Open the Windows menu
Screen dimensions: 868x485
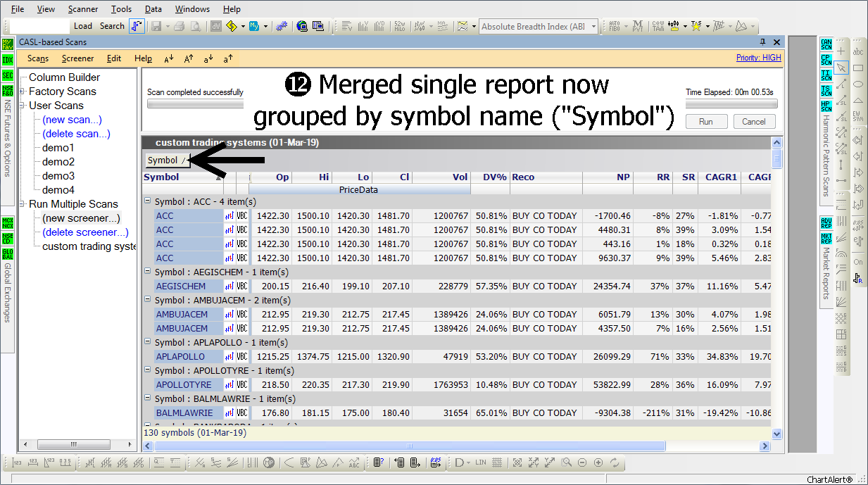[x=192, y=9]
